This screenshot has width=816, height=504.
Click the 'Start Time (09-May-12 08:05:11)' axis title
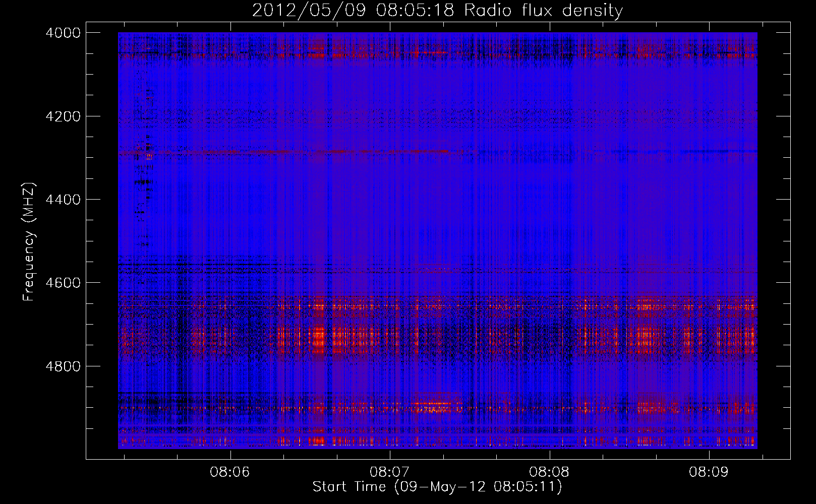(x=437, y=487)
